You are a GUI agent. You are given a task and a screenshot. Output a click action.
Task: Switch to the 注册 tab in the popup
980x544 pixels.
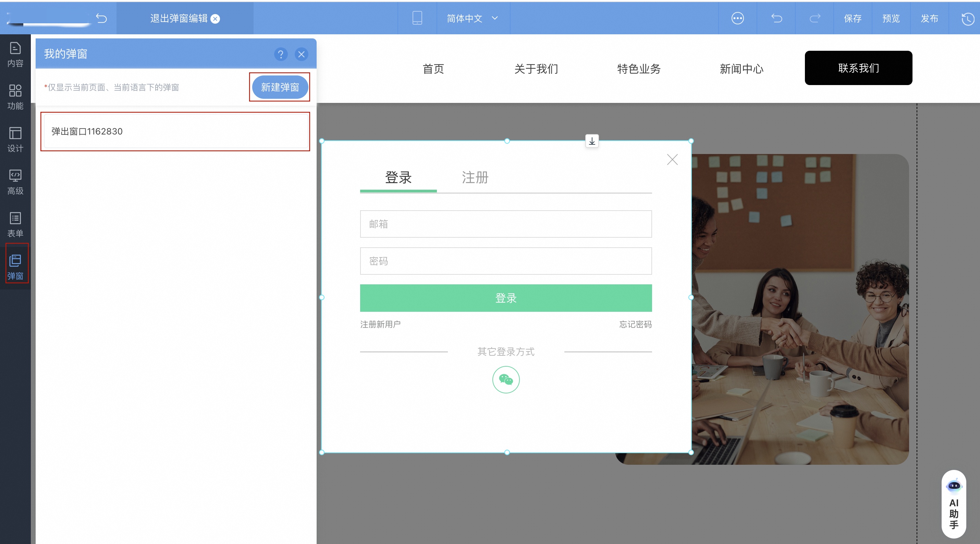click(x=475, y=177)
